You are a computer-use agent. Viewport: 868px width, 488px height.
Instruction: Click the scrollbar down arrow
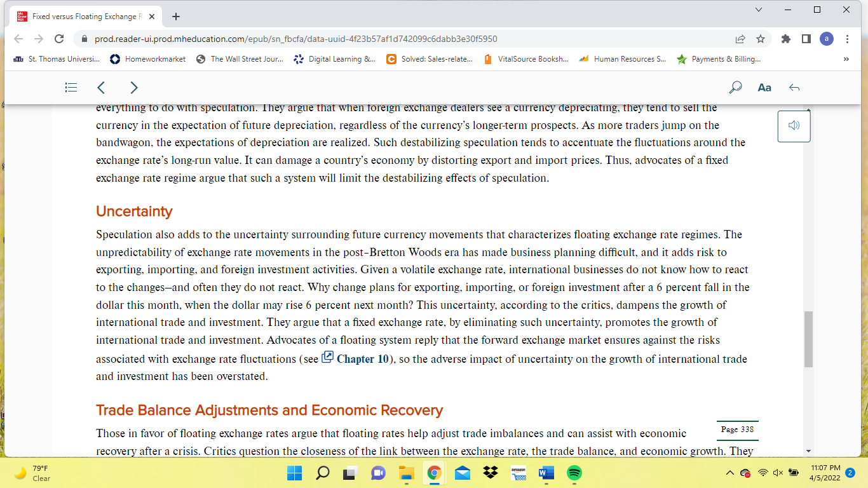(808, 451)
